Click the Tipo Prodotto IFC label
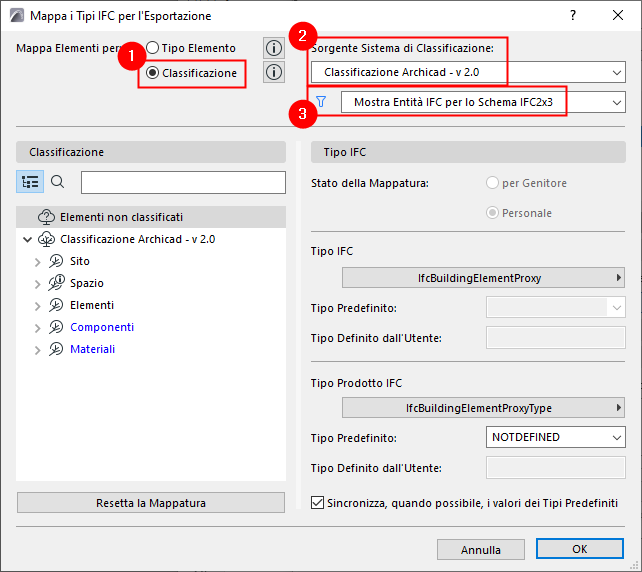 coord(356,383)
